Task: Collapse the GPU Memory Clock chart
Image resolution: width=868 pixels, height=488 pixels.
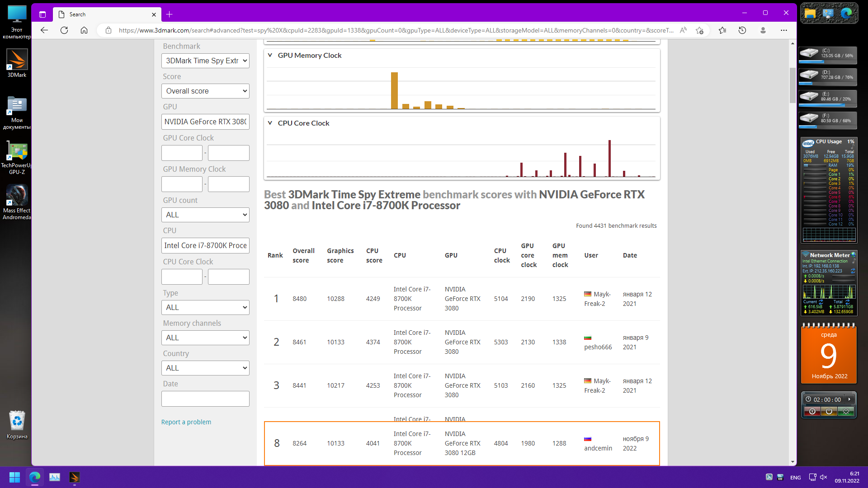Action: point(270,55)
